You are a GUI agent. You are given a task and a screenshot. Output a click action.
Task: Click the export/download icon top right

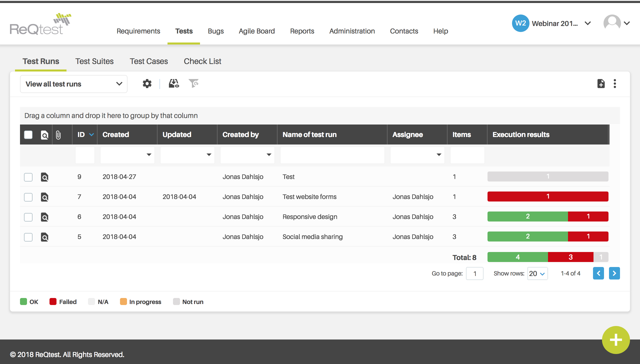coord(600,84)
